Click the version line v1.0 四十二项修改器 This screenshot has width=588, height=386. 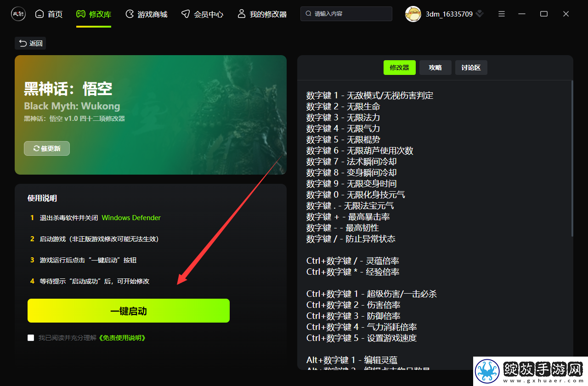tap(74, 119)
